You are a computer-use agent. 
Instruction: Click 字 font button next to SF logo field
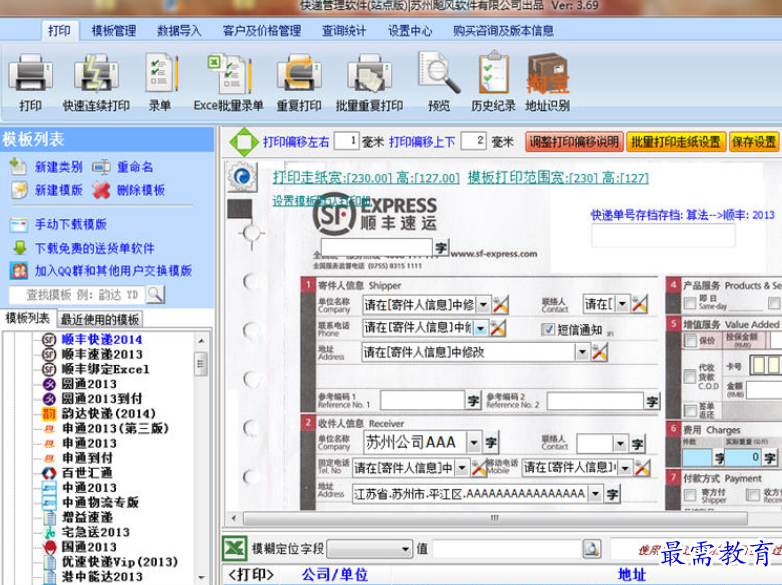441,247
